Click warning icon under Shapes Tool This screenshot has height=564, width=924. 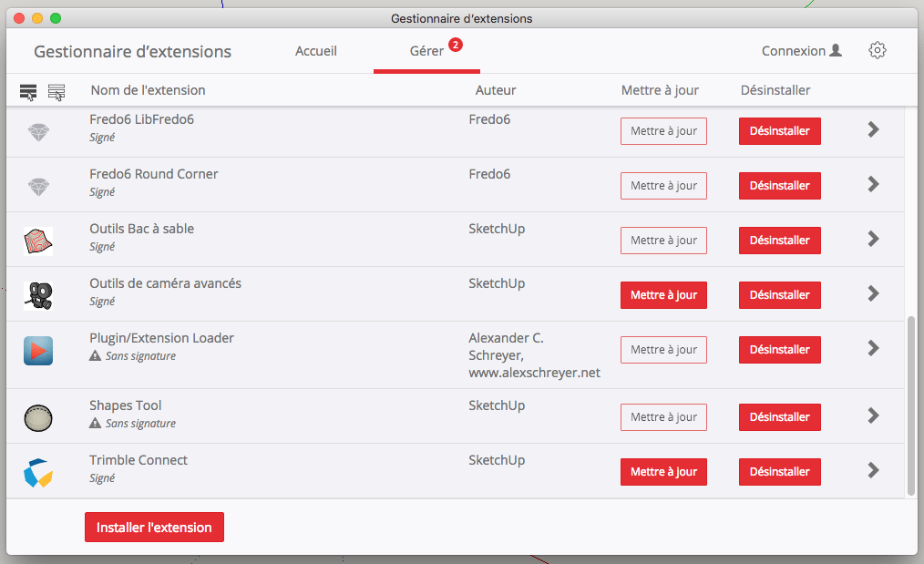coord(95,423)
